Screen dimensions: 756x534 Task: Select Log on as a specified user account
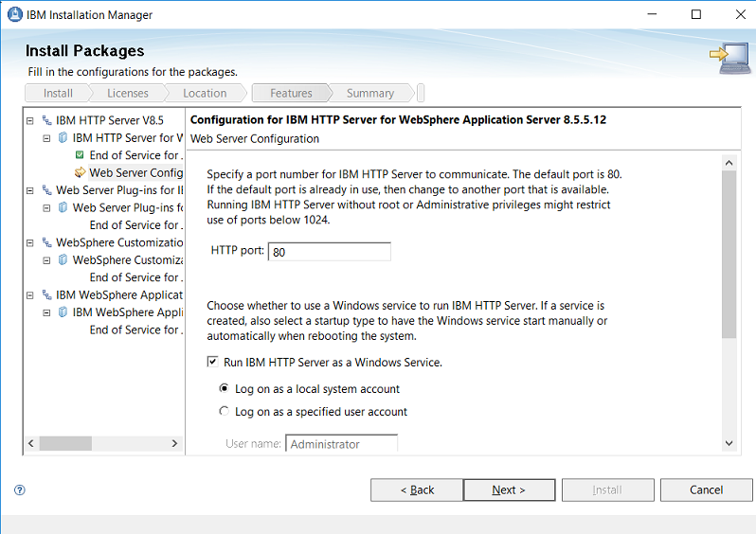(224, 411)
